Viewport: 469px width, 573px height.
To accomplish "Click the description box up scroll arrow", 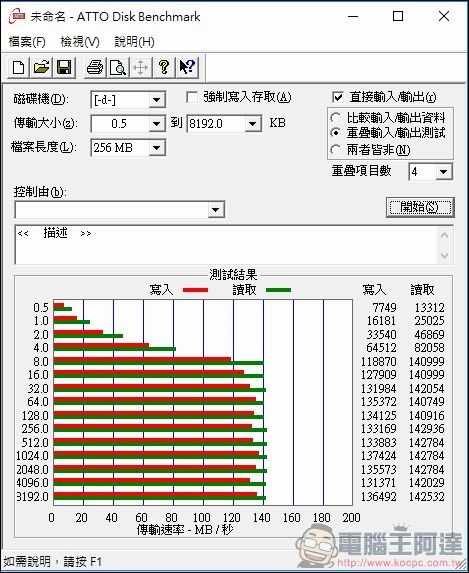I will (445, 235).
